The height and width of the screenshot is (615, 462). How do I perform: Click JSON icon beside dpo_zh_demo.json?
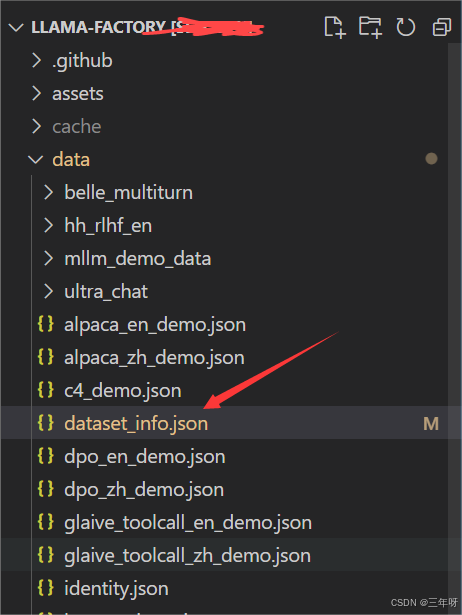pyautogui.click(x=45, y=489)
